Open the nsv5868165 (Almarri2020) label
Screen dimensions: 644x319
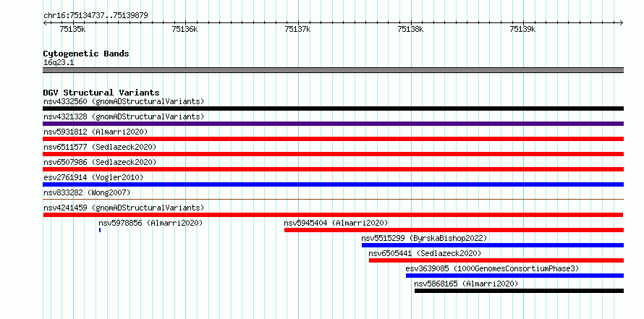[x=466, y=284]
